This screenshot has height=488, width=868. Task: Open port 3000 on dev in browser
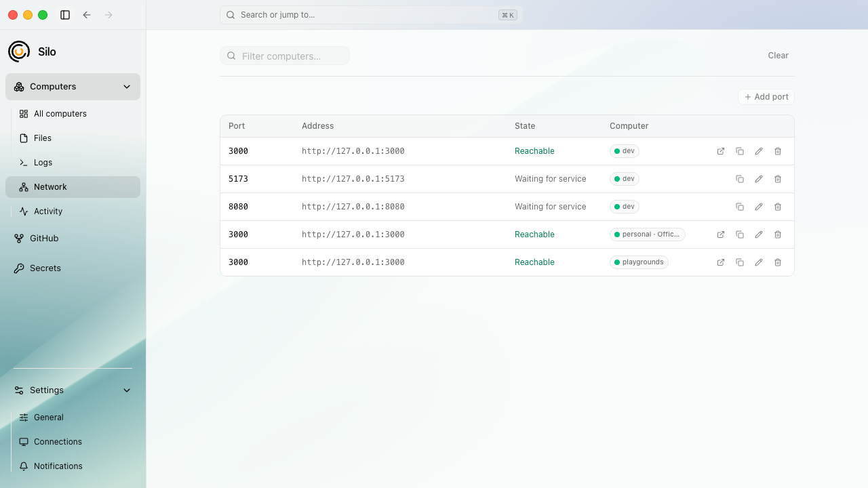coord(721,151)
